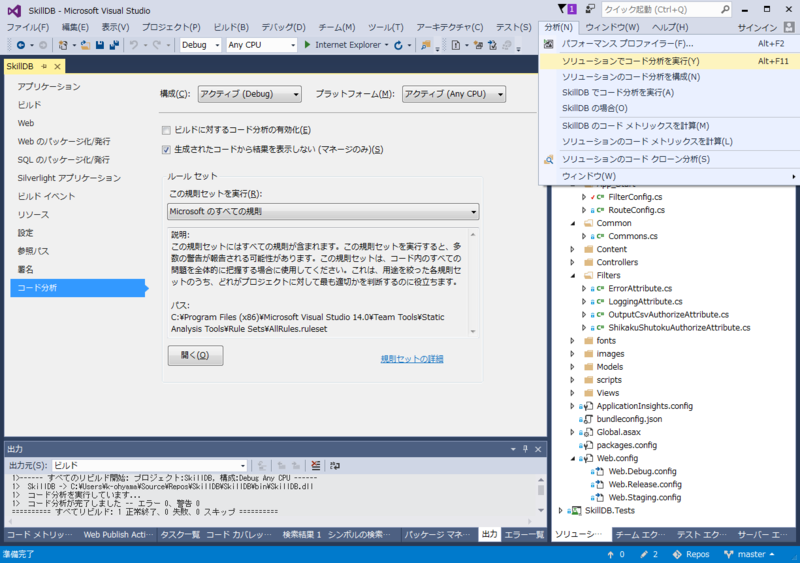Expand the Models folder in Solution Explorer
The width and height of the screenshot is (800, 563).
click(x=573, y=367)
